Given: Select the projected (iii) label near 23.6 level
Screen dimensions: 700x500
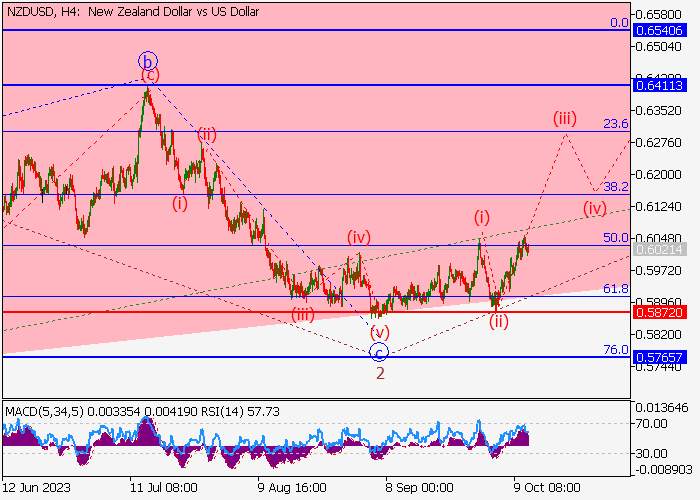Looking at the screenshot, I should [565, 118].
